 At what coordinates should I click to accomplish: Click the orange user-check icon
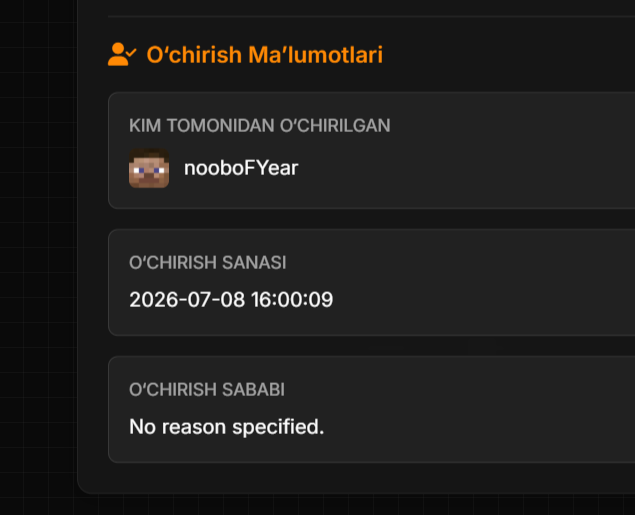click(x=122, y=54)
